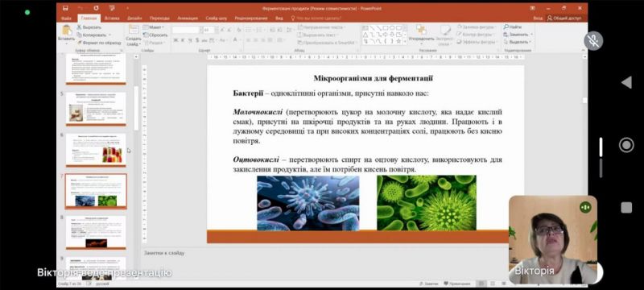Screen dimensions: 644x290
Task: Open the Упорядочить (Arrange) menu
Action: [x=421, y=34]
